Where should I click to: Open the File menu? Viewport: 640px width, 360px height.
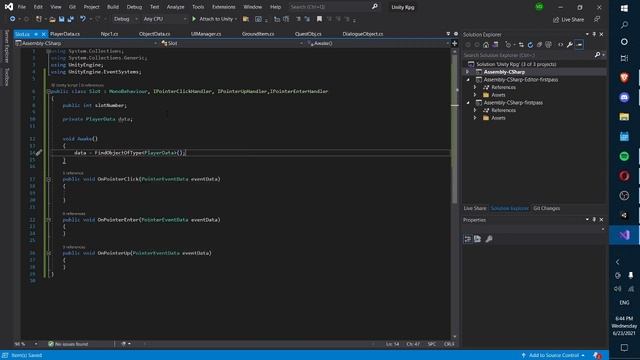(22, 7)
